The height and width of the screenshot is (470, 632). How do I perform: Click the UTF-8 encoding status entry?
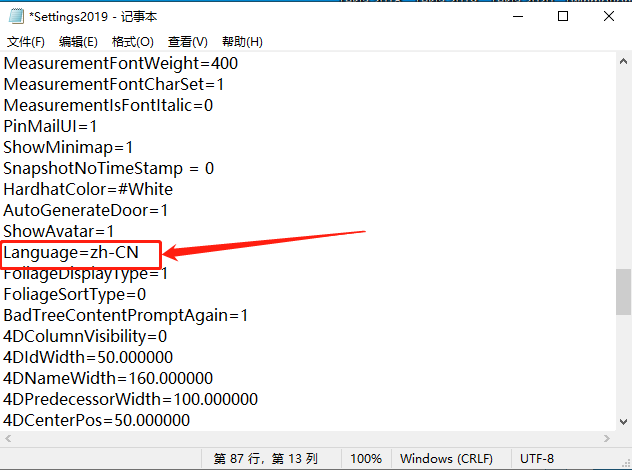(537, 458)
